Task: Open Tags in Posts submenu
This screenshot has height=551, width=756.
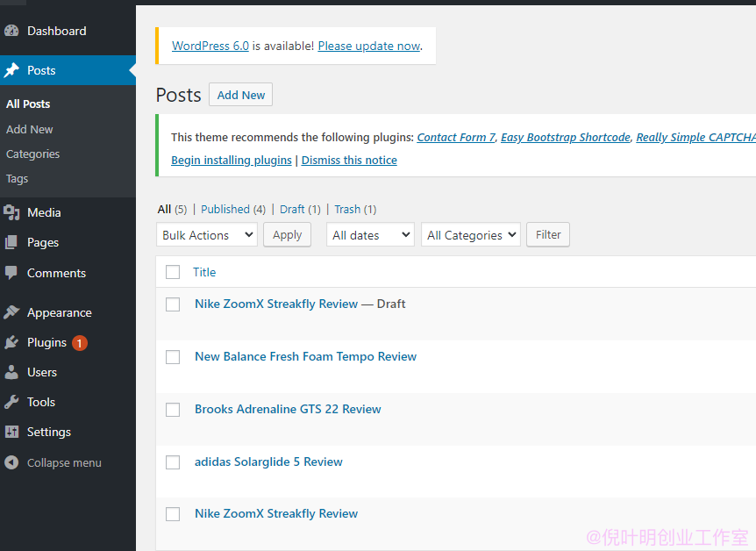Action: [17, 179]
